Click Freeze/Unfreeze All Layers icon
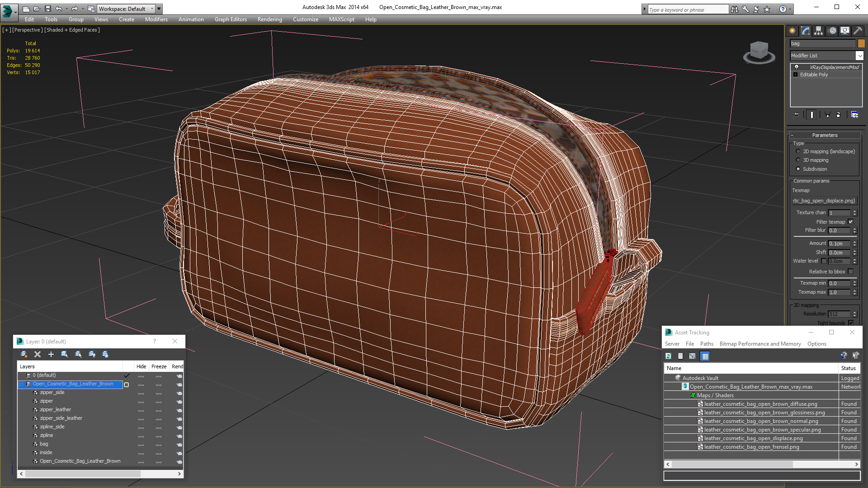Viewport: 868px width, 488px height. tap(105, 354)
